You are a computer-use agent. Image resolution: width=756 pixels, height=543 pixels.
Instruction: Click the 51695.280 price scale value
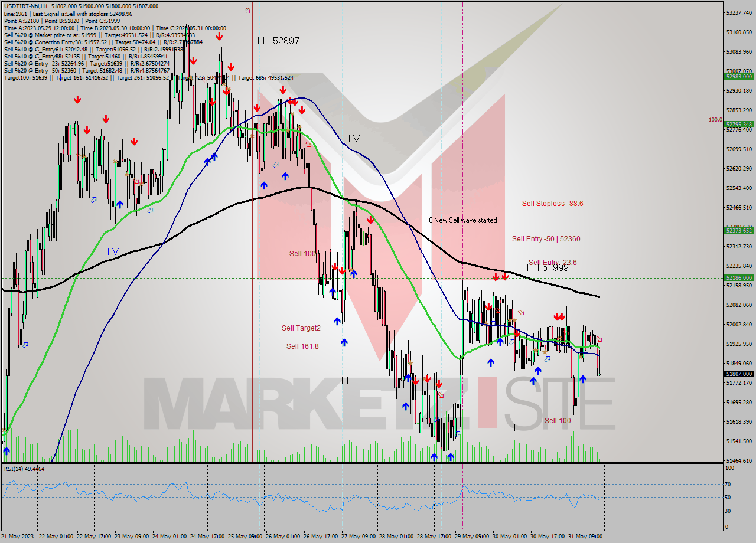(x=739, y=402)
